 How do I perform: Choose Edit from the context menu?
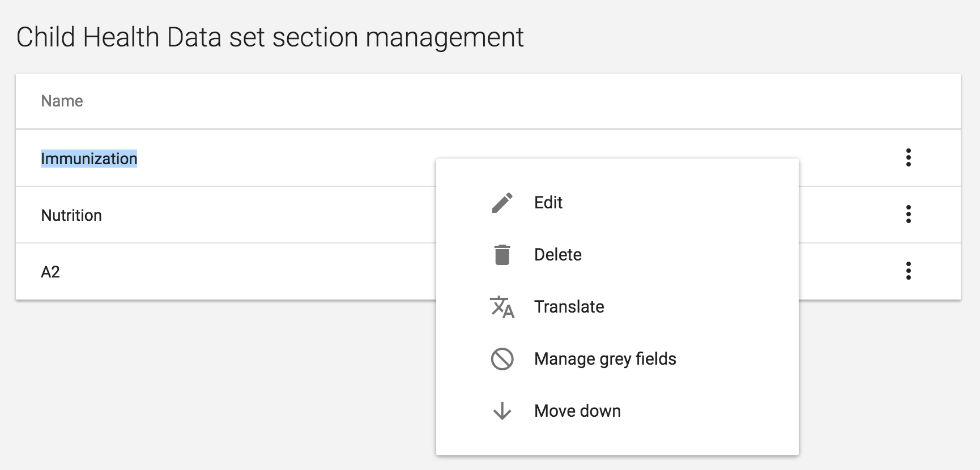click(548, 203)
